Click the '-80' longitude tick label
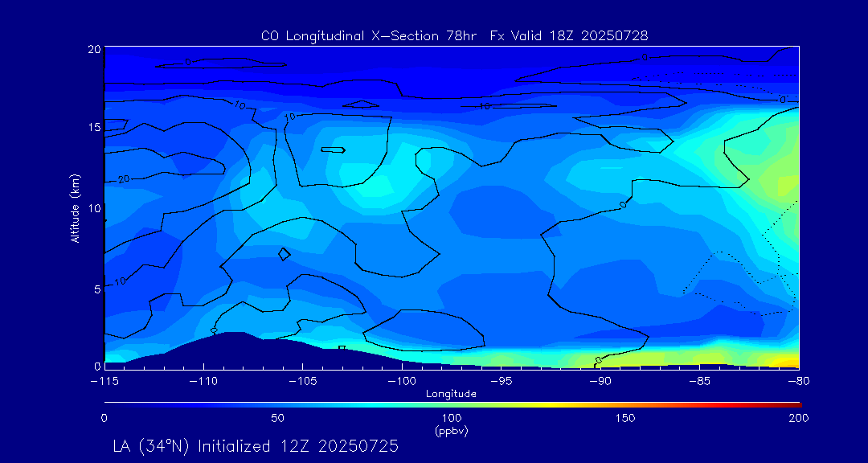Viewport: 868px width, 463px height. click(799, 382)
